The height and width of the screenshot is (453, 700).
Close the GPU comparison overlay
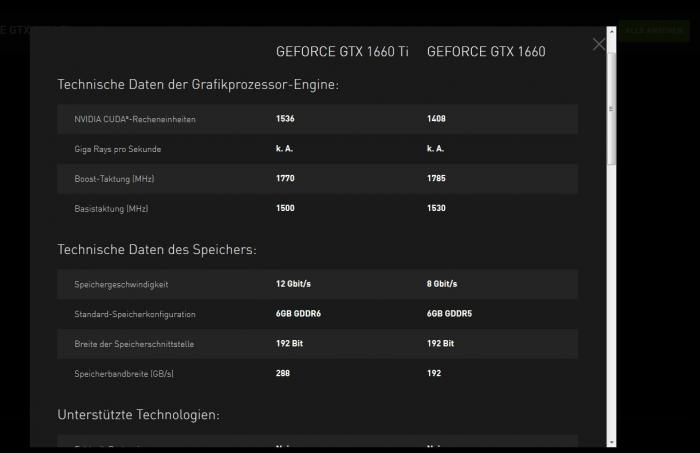click(598, 44)
